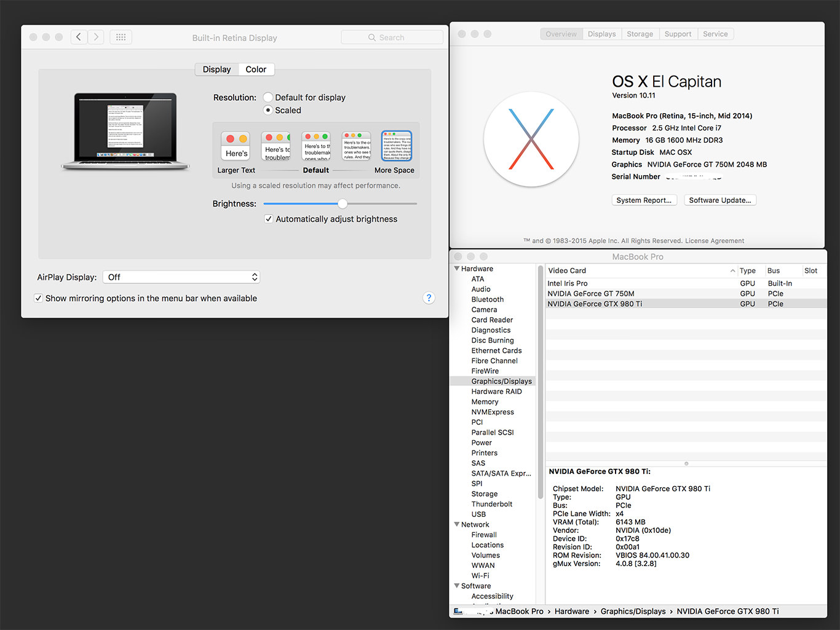Click the help question mark button
This screenshot has height=630, width=840.
point(429,298)
